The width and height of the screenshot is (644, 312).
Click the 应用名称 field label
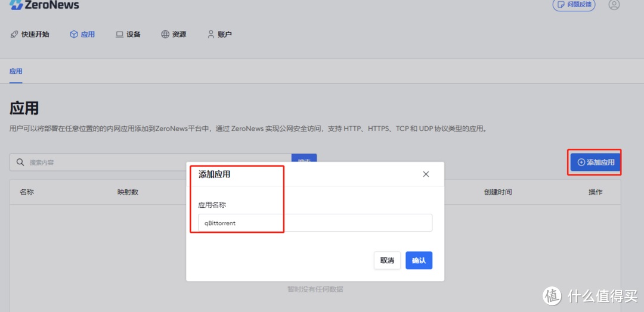coord(211,205)
